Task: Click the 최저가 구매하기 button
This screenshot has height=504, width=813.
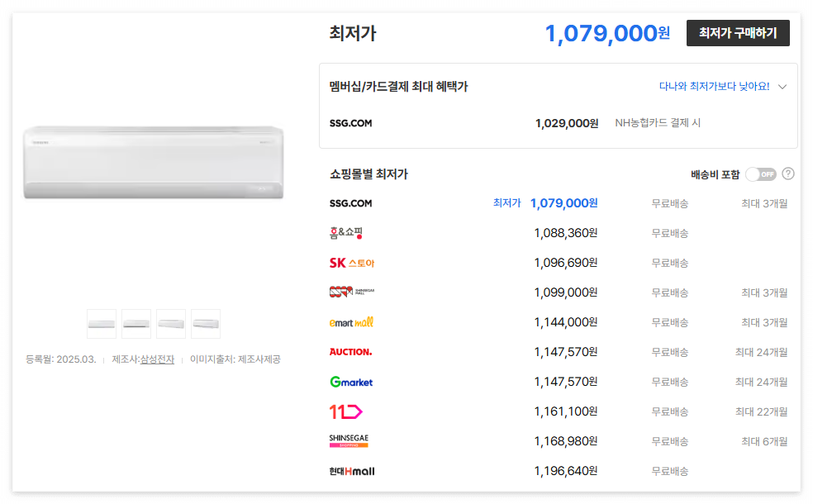Action: coord(737,34)
